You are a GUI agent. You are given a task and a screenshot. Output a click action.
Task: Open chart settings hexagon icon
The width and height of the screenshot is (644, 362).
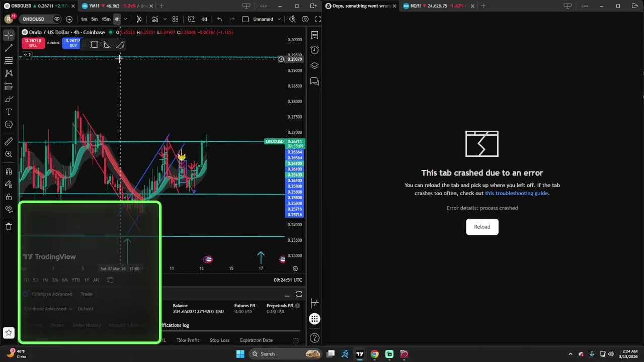(305, 19)
